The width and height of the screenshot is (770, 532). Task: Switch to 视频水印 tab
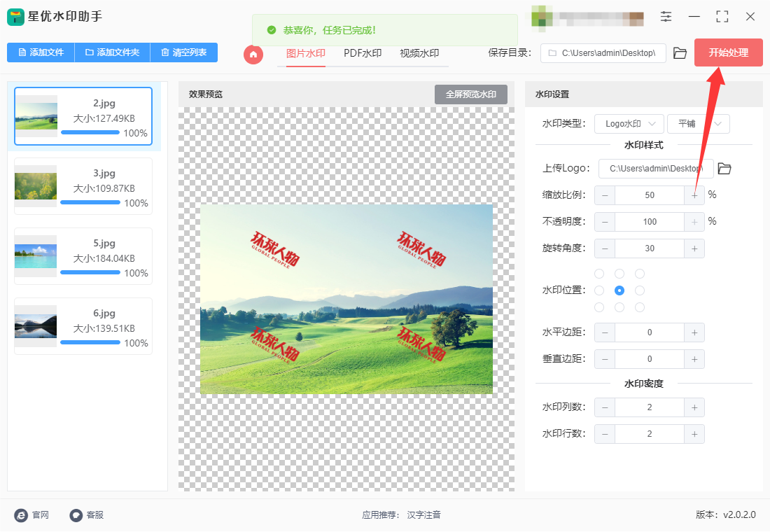coord(419,53)
